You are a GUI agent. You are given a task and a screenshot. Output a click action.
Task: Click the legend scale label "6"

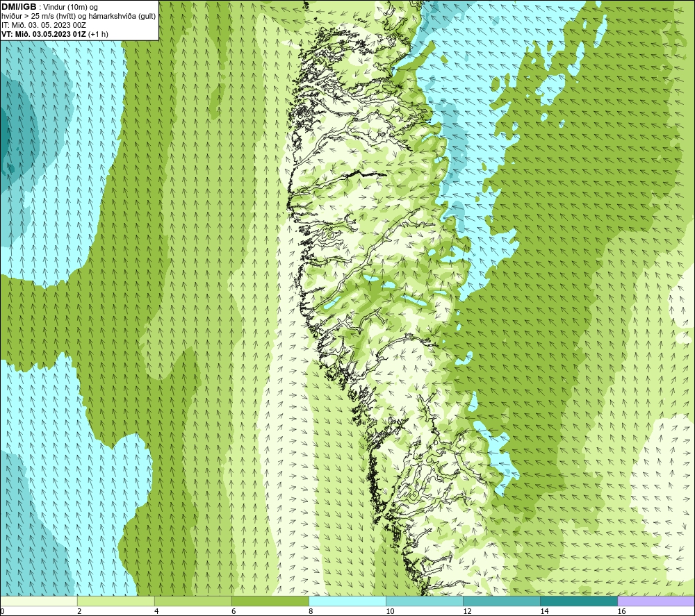pos(234,611)
